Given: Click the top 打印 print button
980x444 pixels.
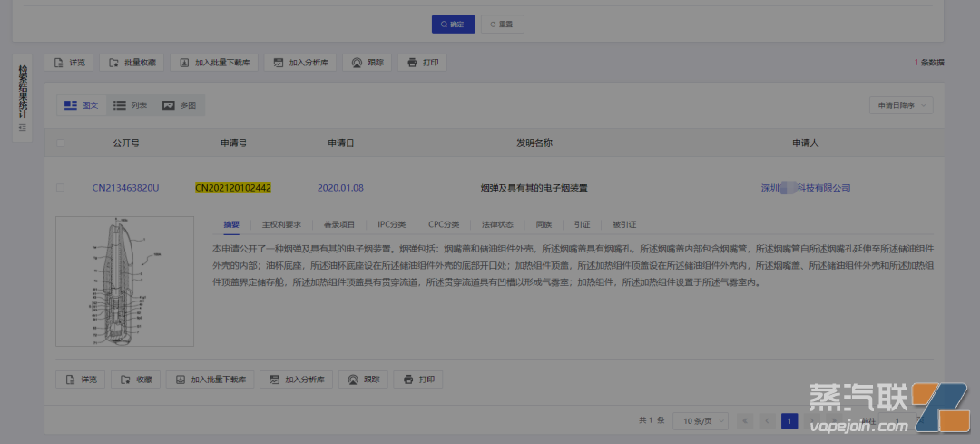Looking at the screenshot, I should (423, 63).
